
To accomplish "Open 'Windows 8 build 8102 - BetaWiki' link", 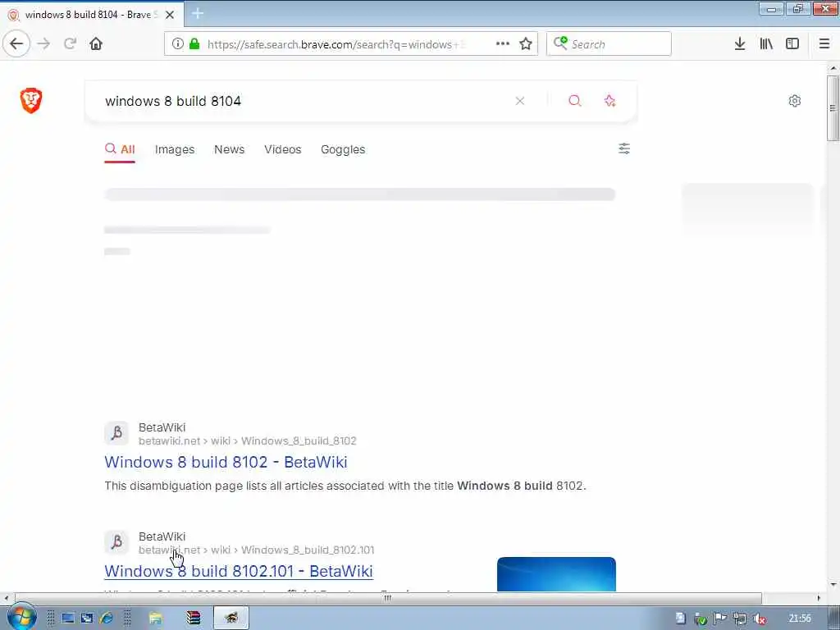I will point(226,463).
